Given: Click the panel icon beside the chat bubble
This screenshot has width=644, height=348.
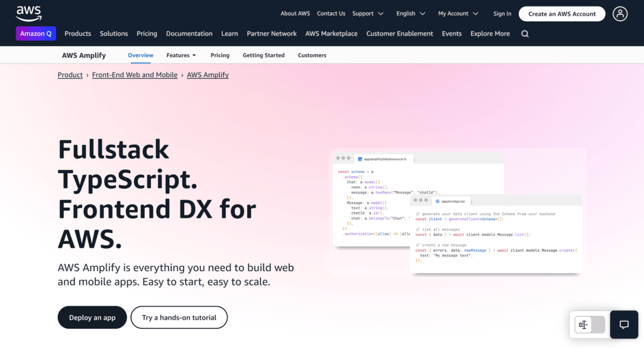Looking at the screenshot, I should tap(583, 324).
